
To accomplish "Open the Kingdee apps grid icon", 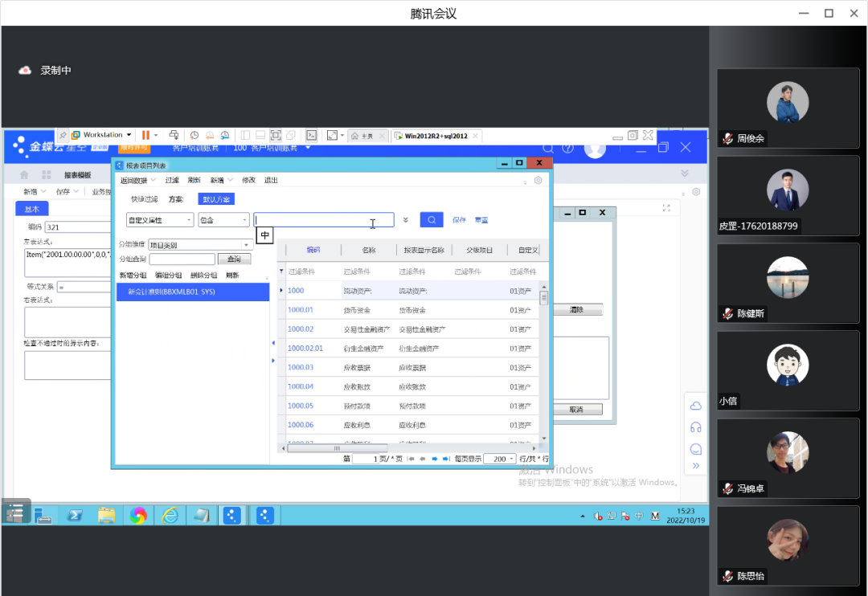I will (47, 175).
